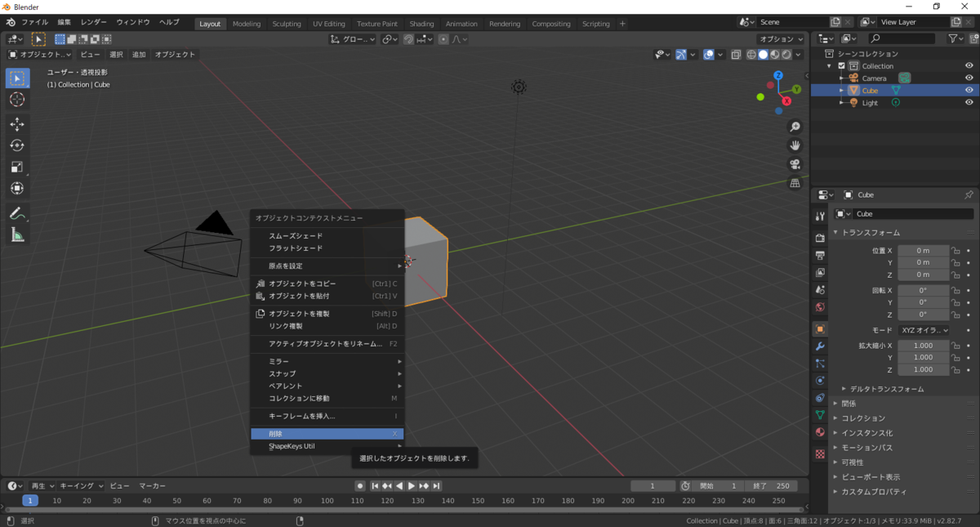Activate the Transform tool
The image size is (980, 527).
click(x=17, y=188)
